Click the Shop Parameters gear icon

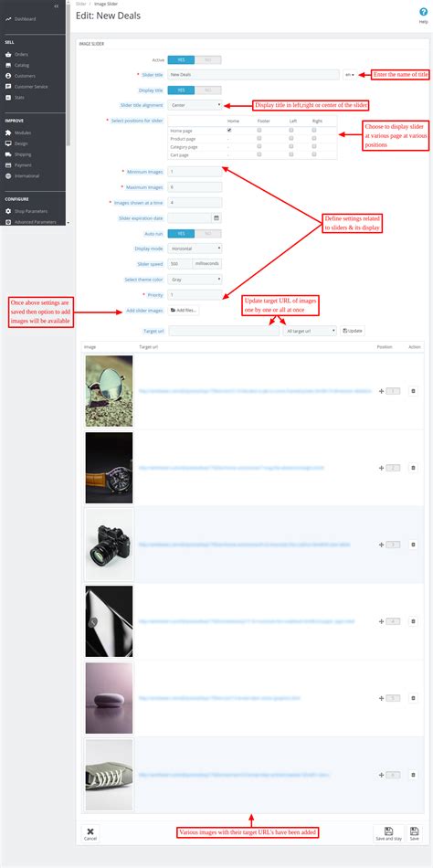pyautogui.click(x=8, y=211)
